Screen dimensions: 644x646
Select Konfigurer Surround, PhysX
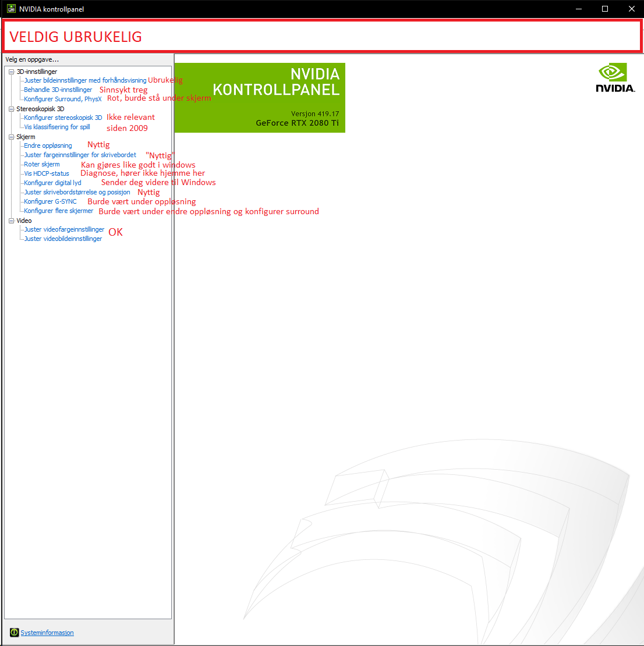click(x=63, y=100)
